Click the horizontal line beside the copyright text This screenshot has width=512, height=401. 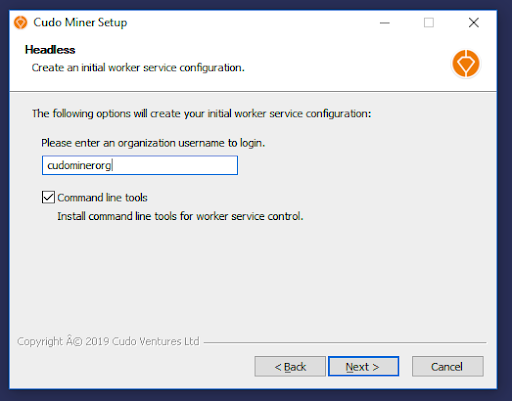(x=345, y=342)
